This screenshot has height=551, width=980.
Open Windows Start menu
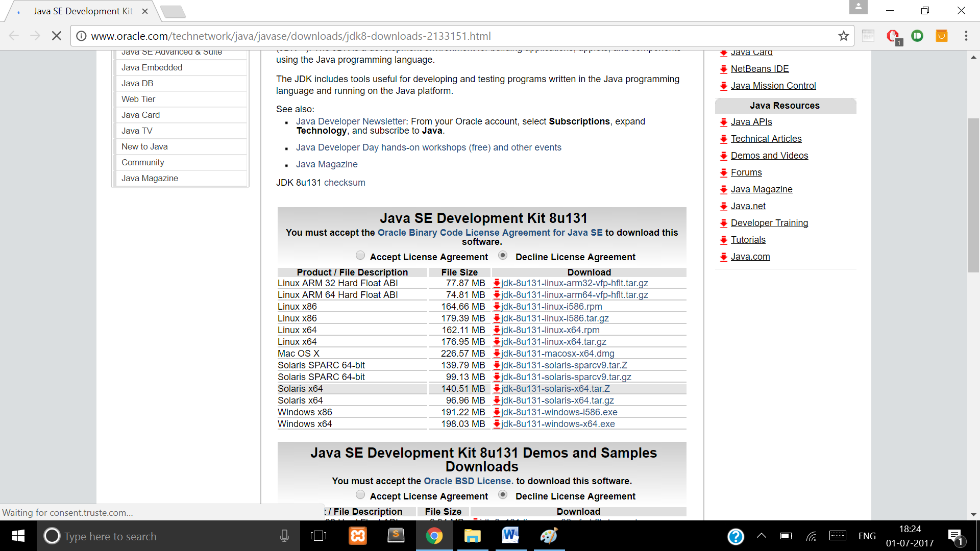tap(18, 536)
